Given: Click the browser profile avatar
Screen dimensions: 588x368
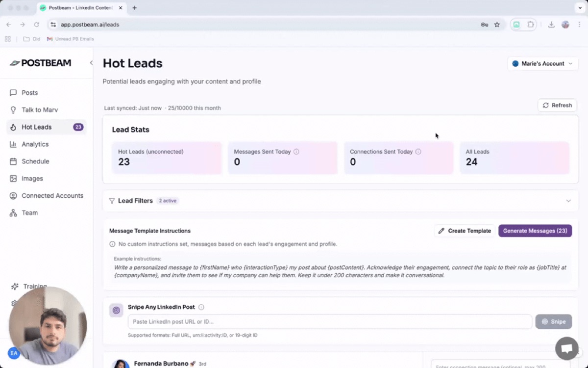Looking at the screenshot, I should 565,25.
